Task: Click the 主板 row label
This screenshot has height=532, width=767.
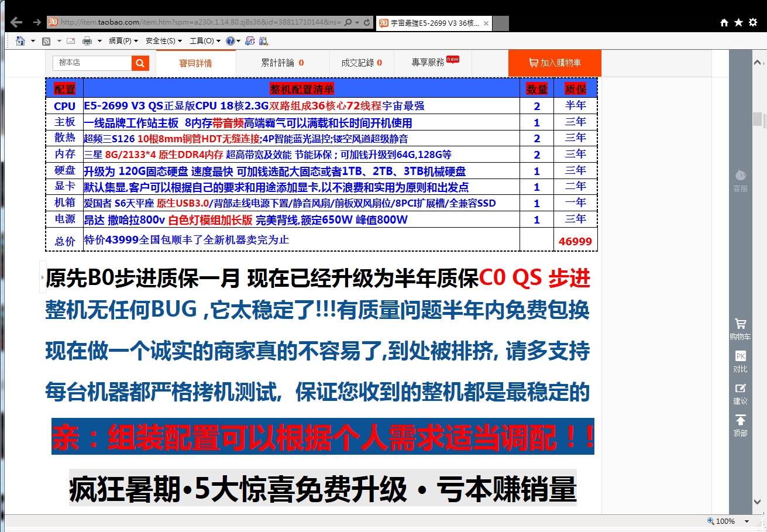Action: [64, 122]
